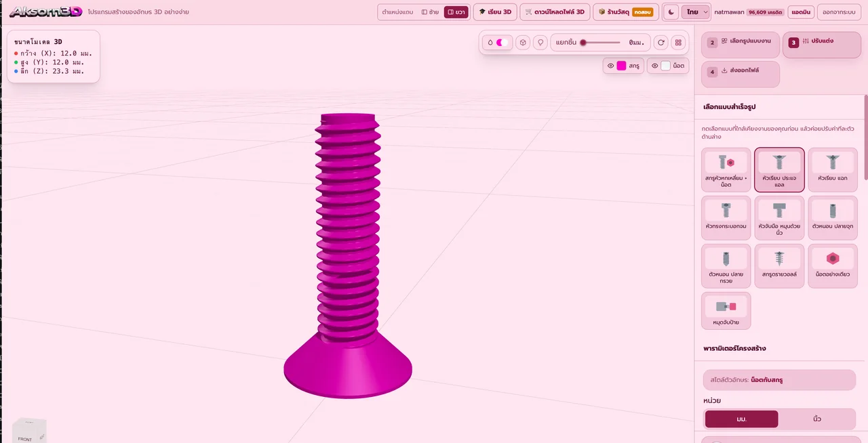Click the FRONT view orientation cube

coord(28,432)
